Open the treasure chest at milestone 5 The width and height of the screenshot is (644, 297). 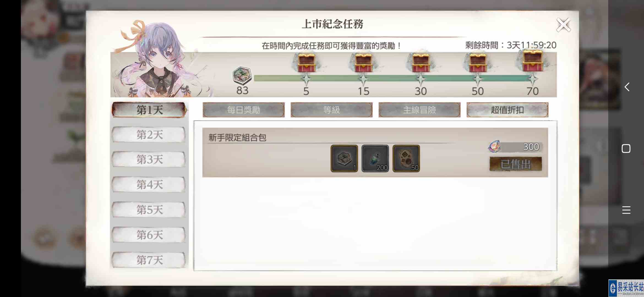coord(306,63)
